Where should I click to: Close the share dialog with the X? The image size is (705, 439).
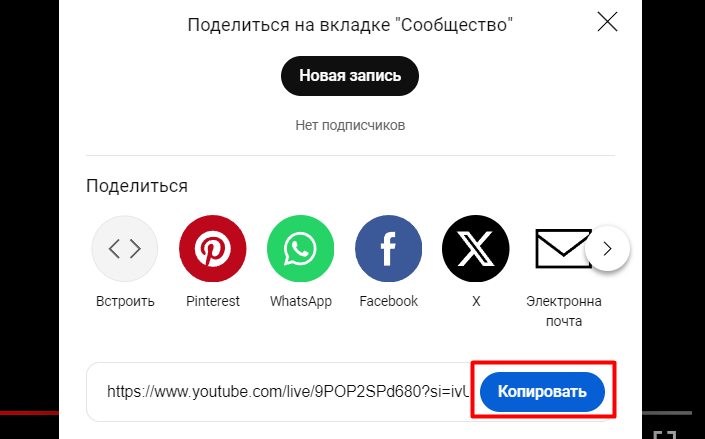tap(607, 22)
